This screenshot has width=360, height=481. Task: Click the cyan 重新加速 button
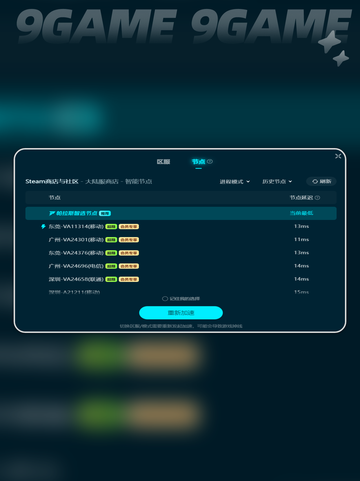click(181, 313)
